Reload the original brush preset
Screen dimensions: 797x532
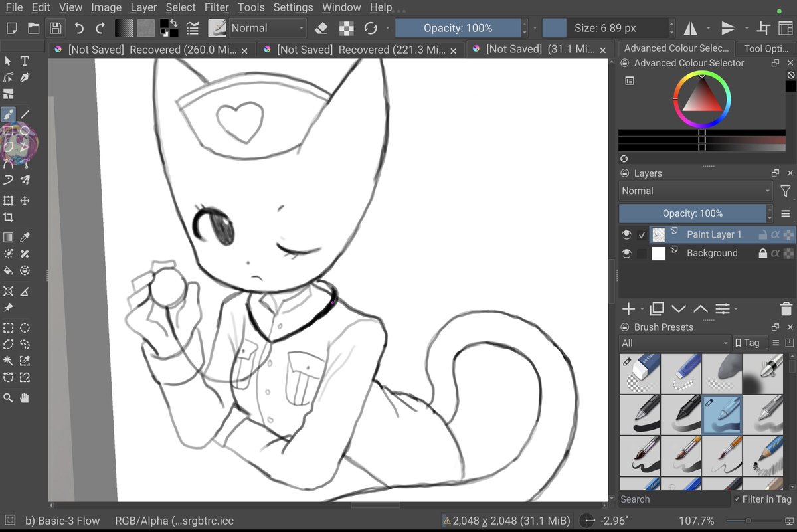click(x=371, y=28)
